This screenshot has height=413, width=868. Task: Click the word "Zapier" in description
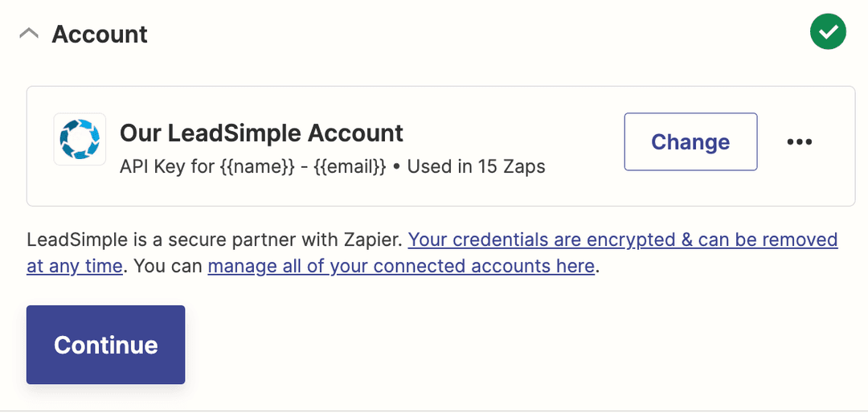coord(373,239)
